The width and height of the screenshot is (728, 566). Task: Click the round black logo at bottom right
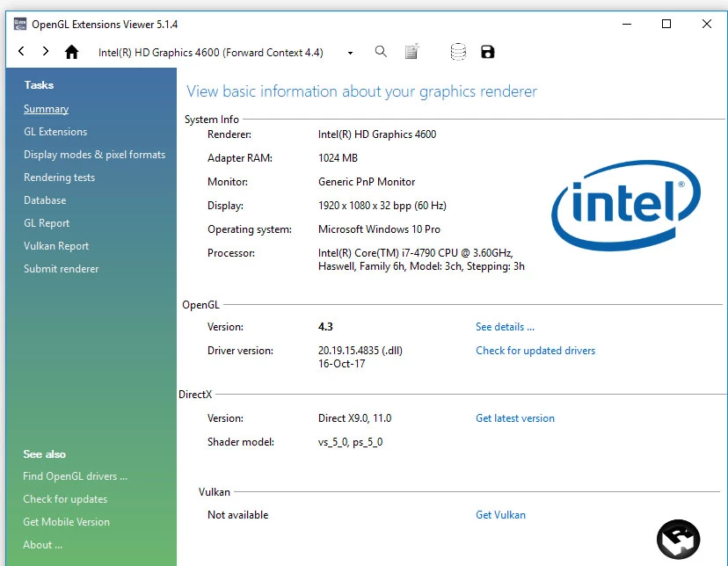(678, 540)
